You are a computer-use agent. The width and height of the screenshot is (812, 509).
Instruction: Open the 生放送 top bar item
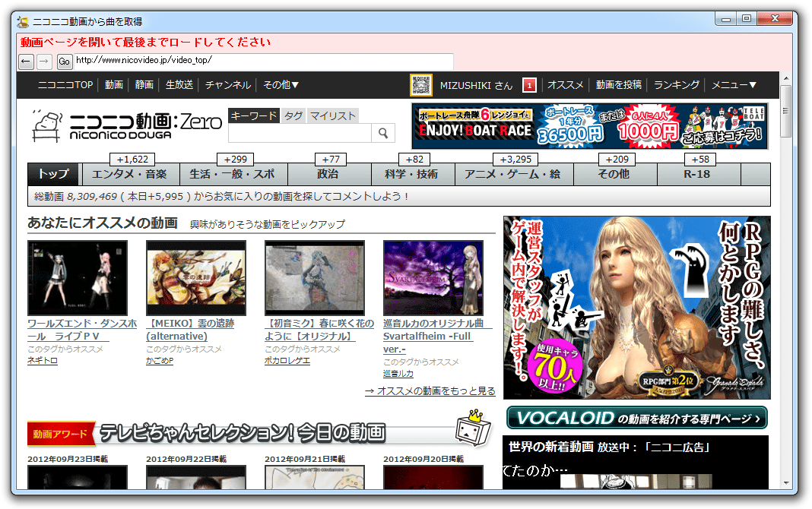pyautogui.click(x=179, y=85)
